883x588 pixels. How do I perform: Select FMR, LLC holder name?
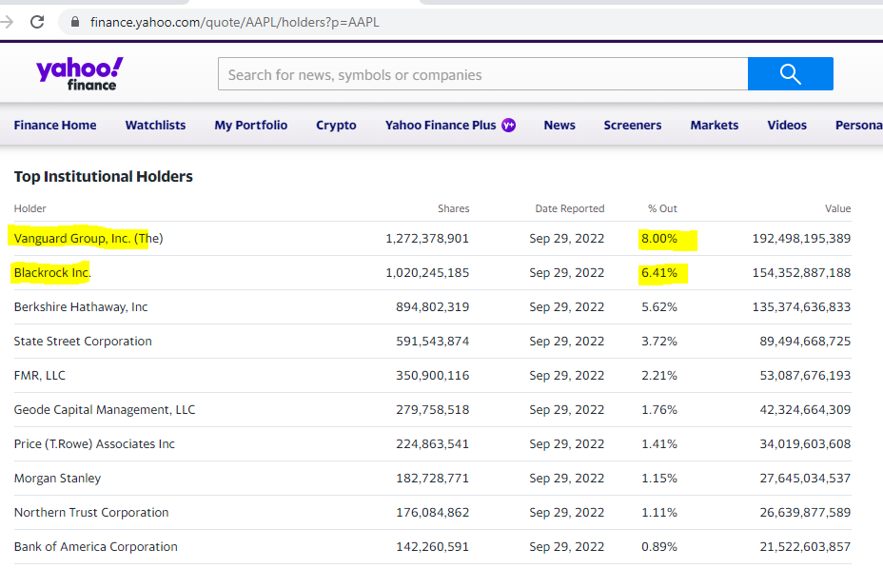39,376
